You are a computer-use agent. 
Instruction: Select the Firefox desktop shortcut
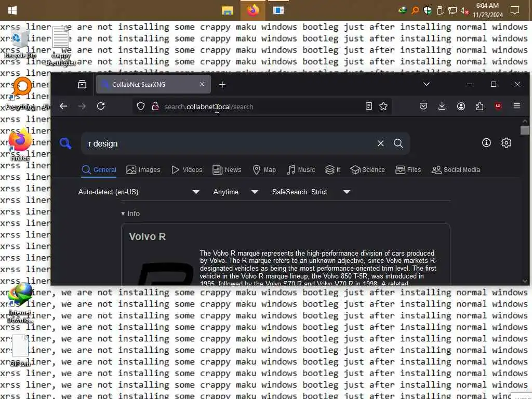[20, 145]
